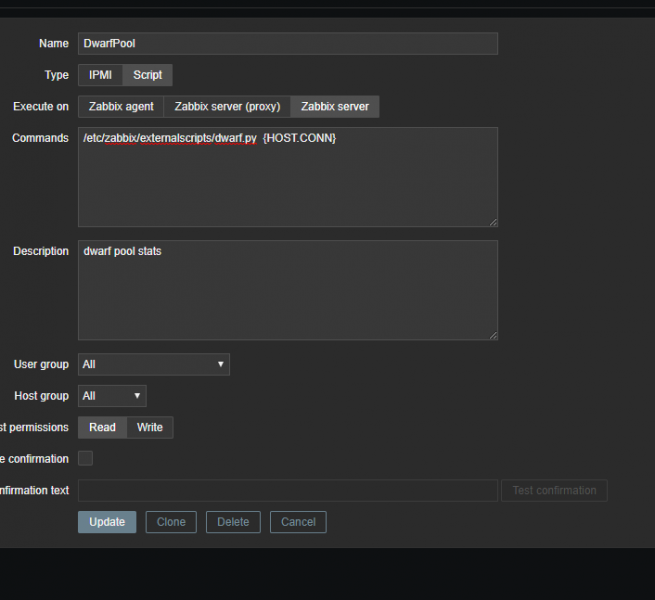Click inside the Commands text area
The image size is (655, 600).
click(288, 177)
